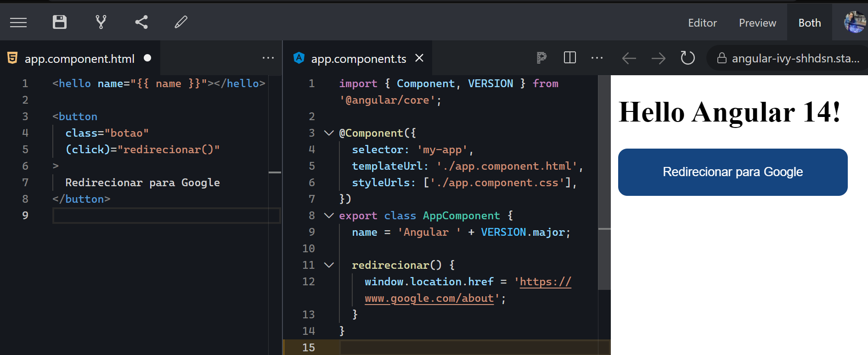
Task: Split the editor with split icon
Action: tap(570, 57)
